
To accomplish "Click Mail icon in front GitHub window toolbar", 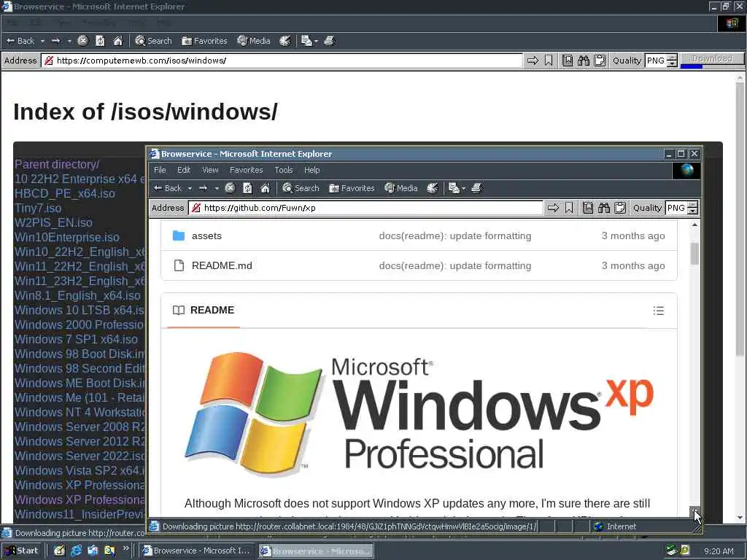I will point(454,188).
